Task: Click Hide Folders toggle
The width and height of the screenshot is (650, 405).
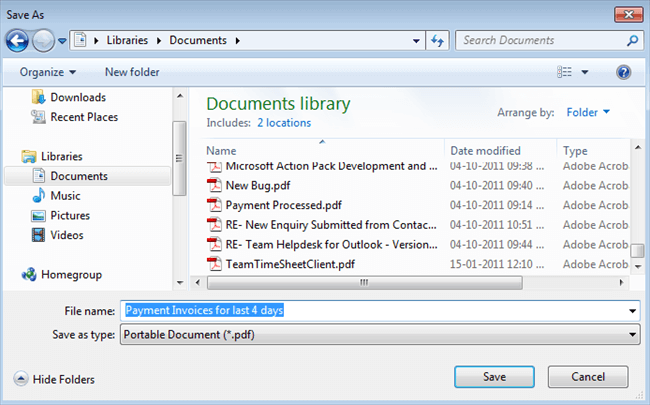Action: (x=54, y=379)
